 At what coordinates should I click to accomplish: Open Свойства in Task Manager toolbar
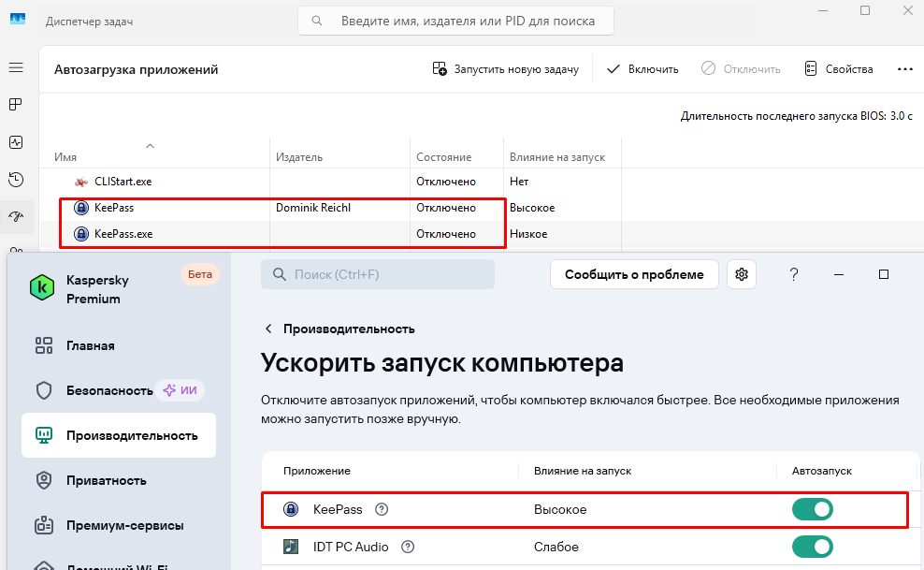click(839, 69)
